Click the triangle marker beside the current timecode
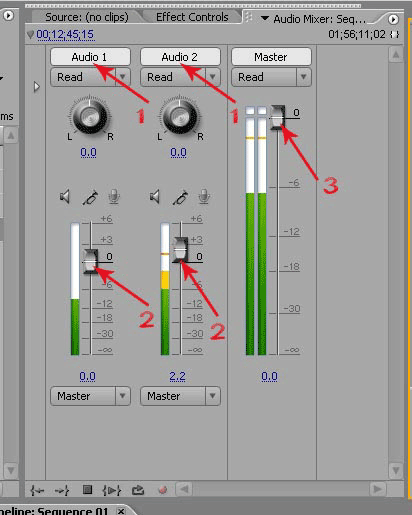 point(30,34)
